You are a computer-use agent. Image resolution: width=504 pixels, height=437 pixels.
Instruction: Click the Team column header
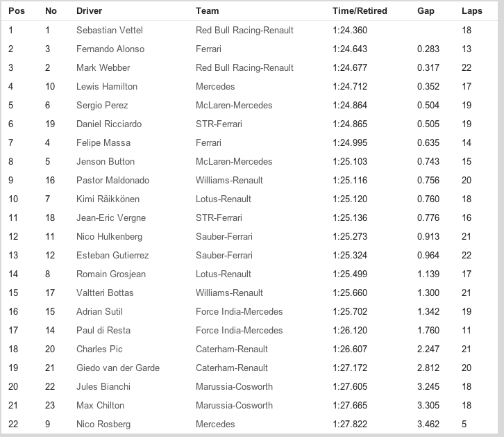[208, 11]
